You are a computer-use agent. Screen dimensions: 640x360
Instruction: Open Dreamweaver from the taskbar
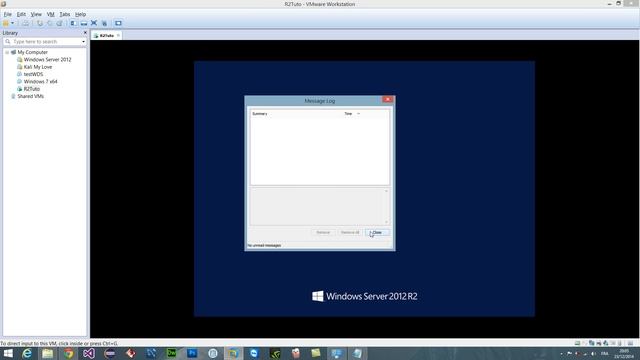pyautogui.click(x=171, y=353)
